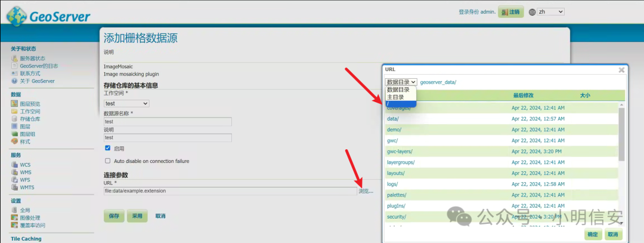This screenshot has height=243, width=644.
Task: Open 覆盖率访问 in sidebar
Action: (33, 225)
